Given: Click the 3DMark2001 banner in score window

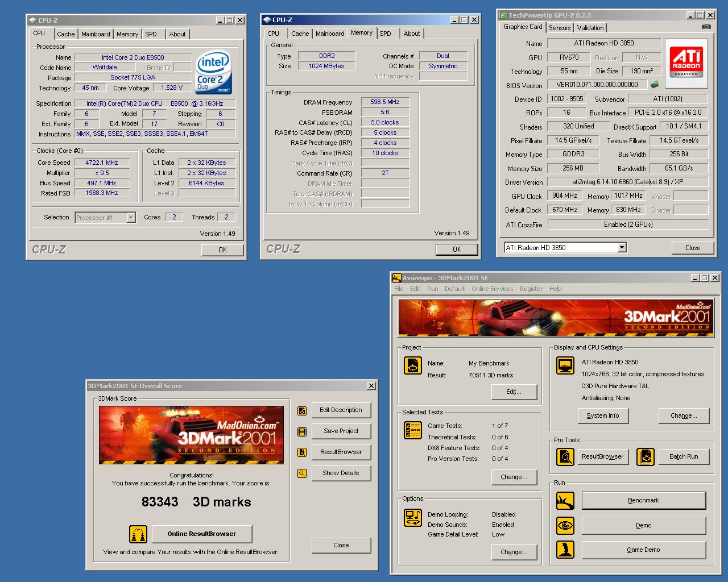Looking at the screenshot, I should coord(192,435).
